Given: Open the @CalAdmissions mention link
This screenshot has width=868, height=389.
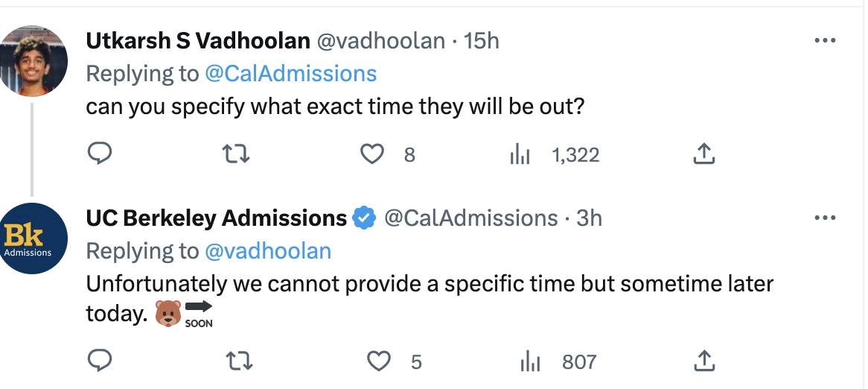Looking at the screenshot, I should [x=290, y=73].
